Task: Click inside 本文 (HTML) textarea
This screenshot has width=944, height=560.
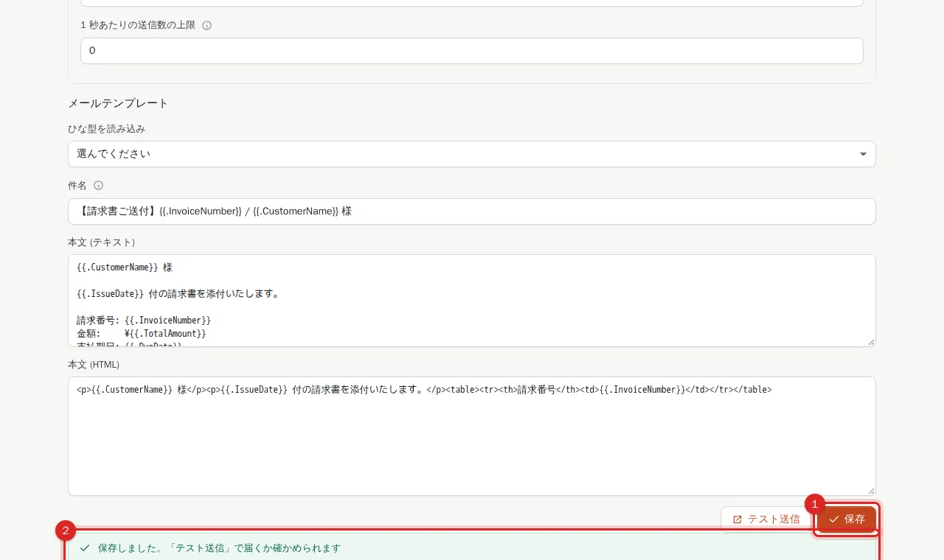Action: point(472,436)
